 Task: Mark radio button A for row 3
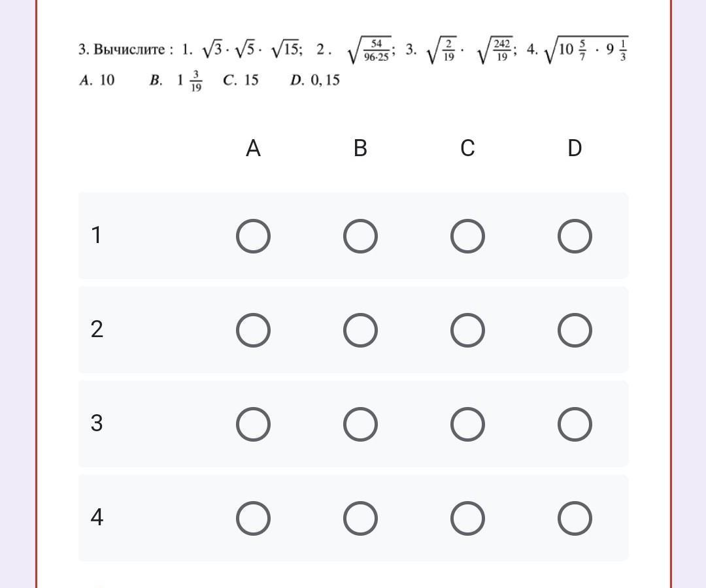pyautogui.click(x=253, y=424)
